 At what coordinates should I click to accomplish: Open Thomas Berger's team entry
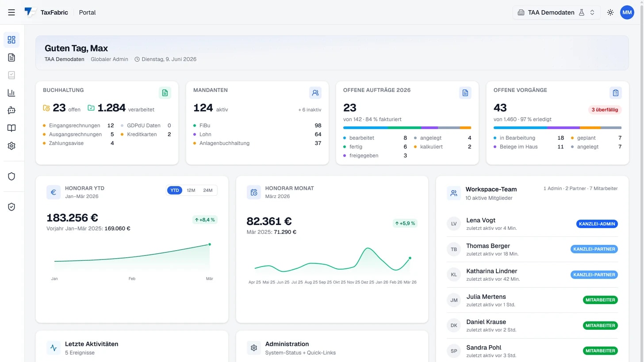point(532,249)
